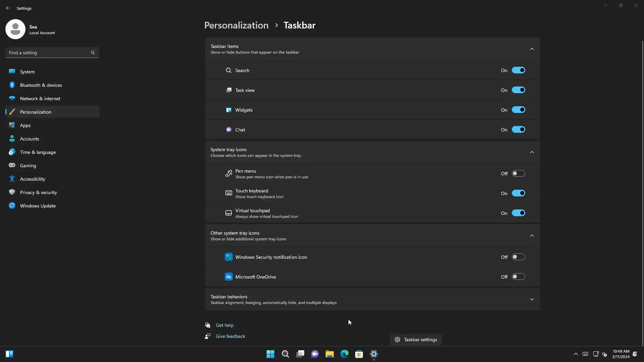
Task: Turn on Microsoft OneDrive tray icon toggle
Action: [x=518, y=277]
